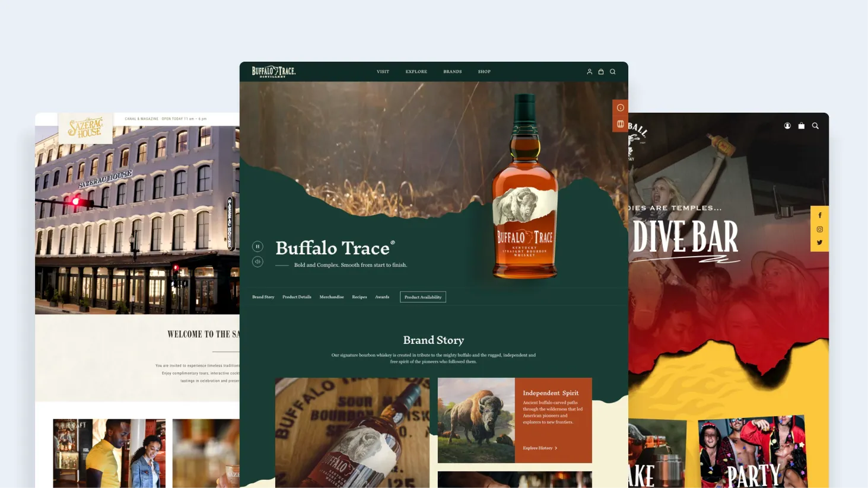Open the Instagram icon on Dive Bar page

pyautogui.click(x=820, y=229)
